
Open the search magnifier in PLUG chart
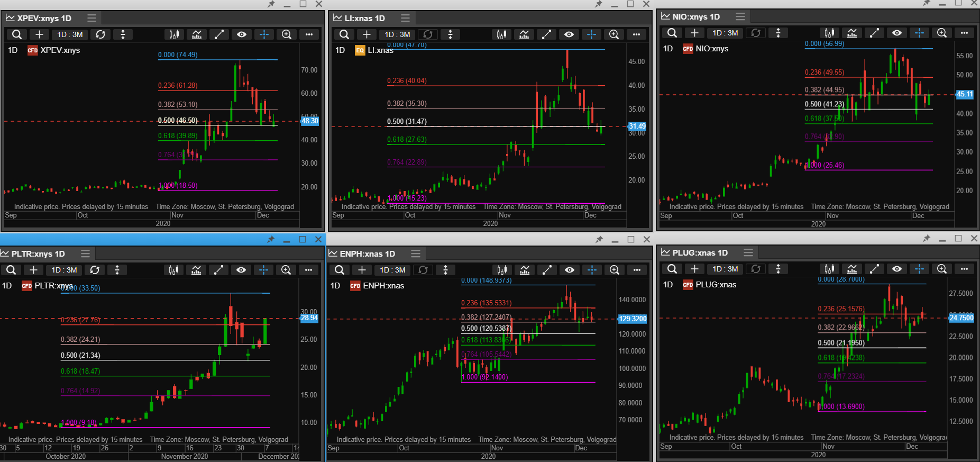coord(672,269)
